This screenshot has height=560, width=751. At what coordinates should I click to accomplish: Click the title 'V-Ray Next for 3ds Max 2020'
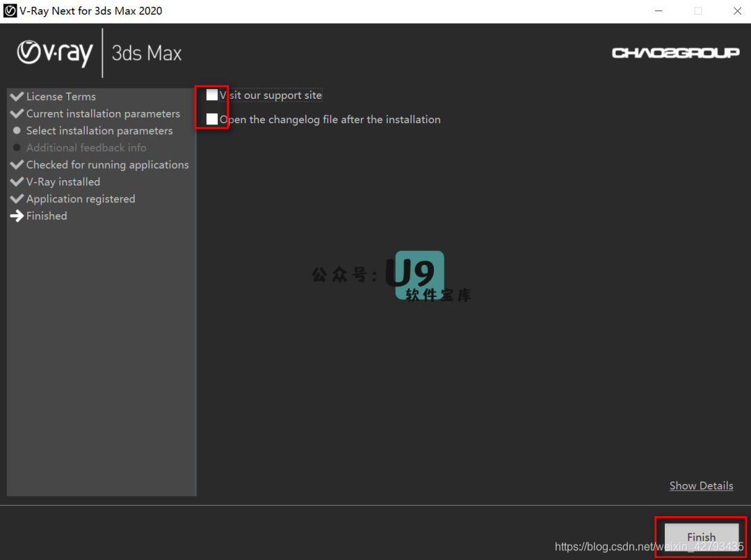click(x=90, y=10)
